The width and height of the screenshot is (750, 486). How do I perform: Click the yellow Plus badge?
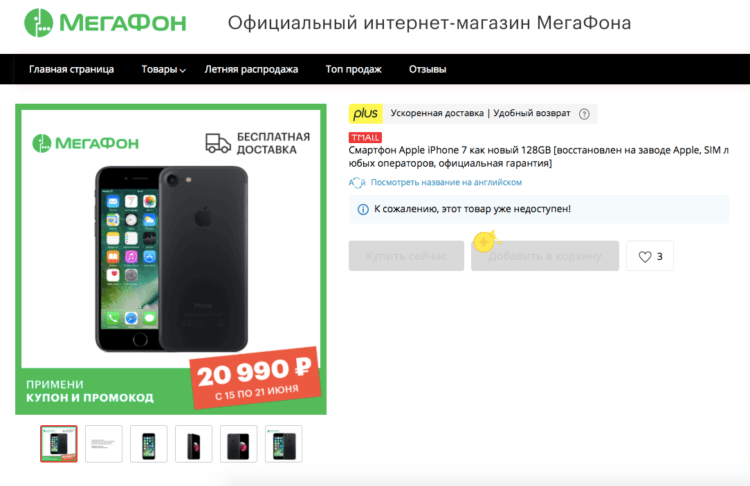(x=365, y=113)
